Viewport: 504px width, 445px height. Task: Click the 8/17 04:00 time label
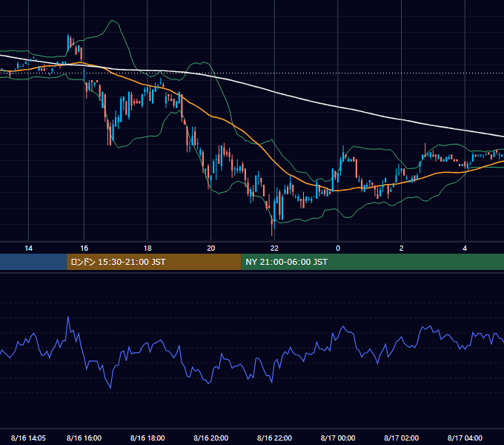point(465,438)
